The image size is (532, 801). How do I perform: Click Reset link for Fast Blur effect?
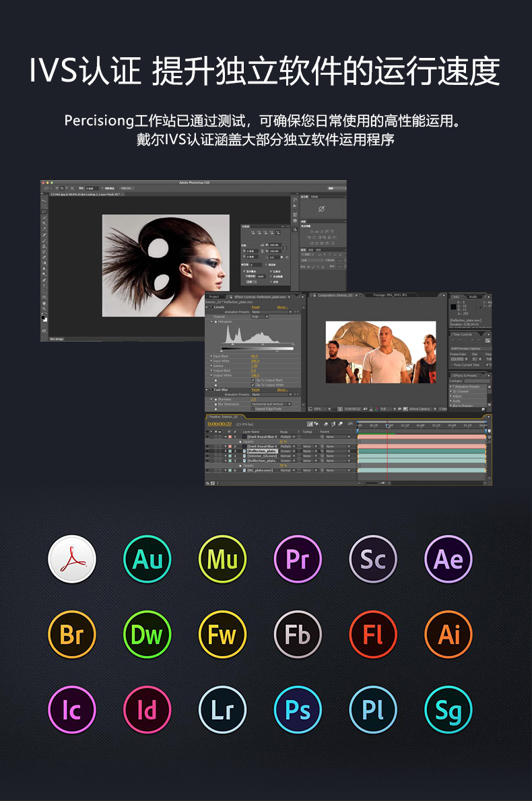coord(256,390)
